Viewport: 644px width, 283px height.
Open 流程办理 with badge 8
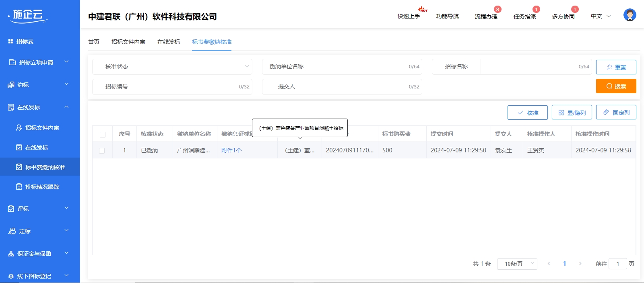coord(486,16)
